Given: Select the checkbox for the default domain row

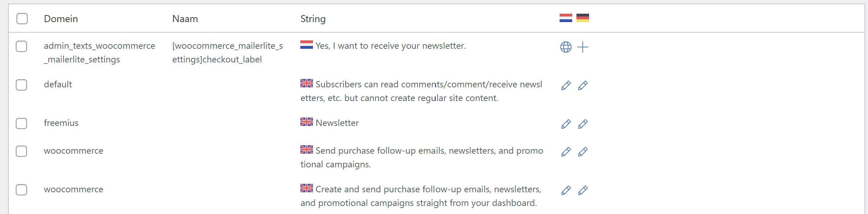Looking at the screenshot, I should point(21,85).
